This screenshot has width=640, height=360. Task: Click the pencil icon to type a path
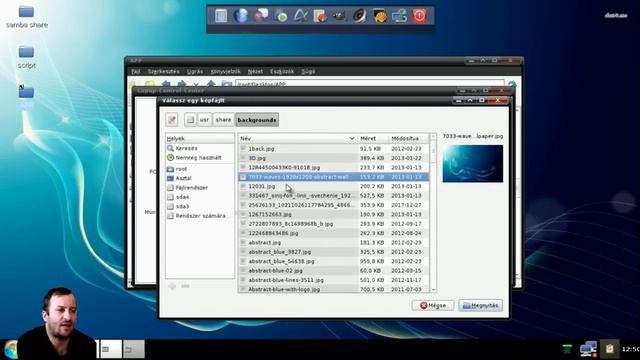tap(172, 120)
